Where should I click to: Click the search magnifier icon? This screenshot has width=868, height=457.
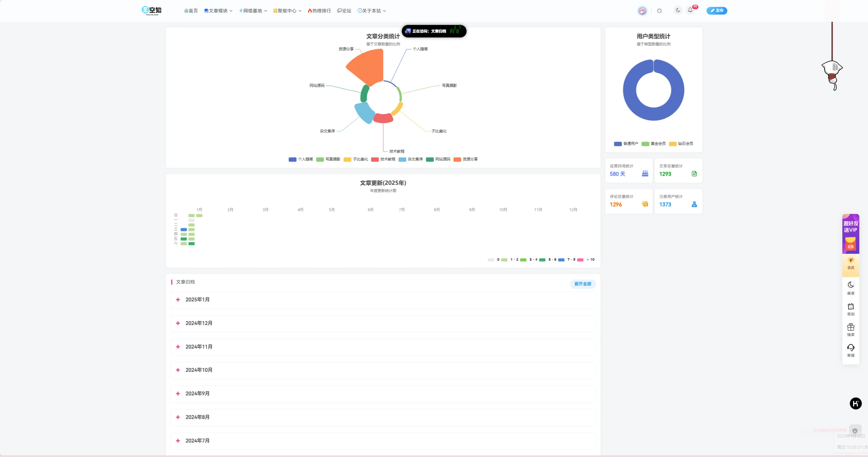659,11
